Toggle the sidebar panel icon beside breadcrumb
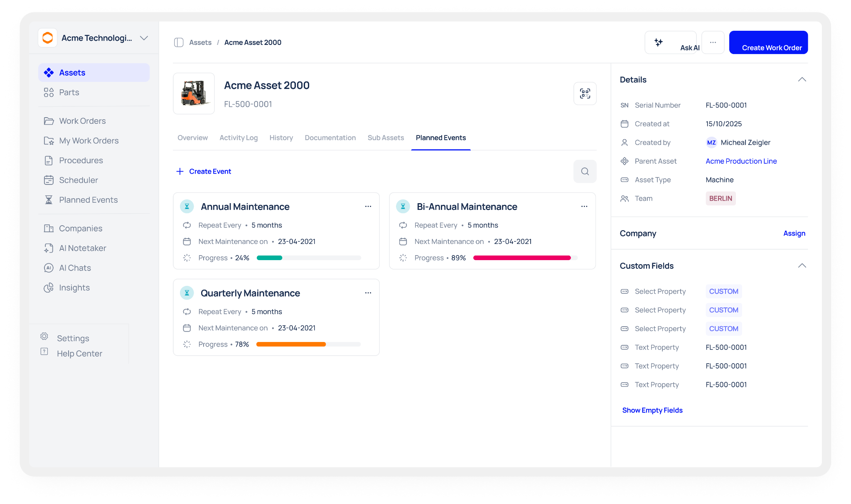 click(179, 42)
